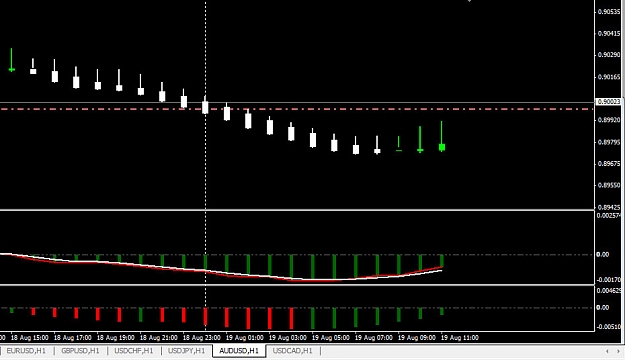This screenshot has height=360, width=625.
Task: Switch to the USDCAD,H1 chart tab
Action: tap(293, 351)
